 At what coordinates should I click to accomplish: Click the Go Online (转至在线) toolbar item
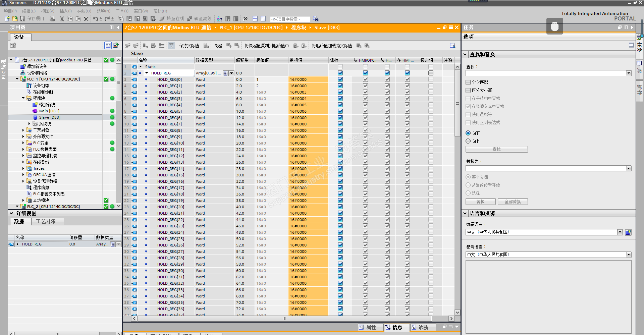click(172, 19)
